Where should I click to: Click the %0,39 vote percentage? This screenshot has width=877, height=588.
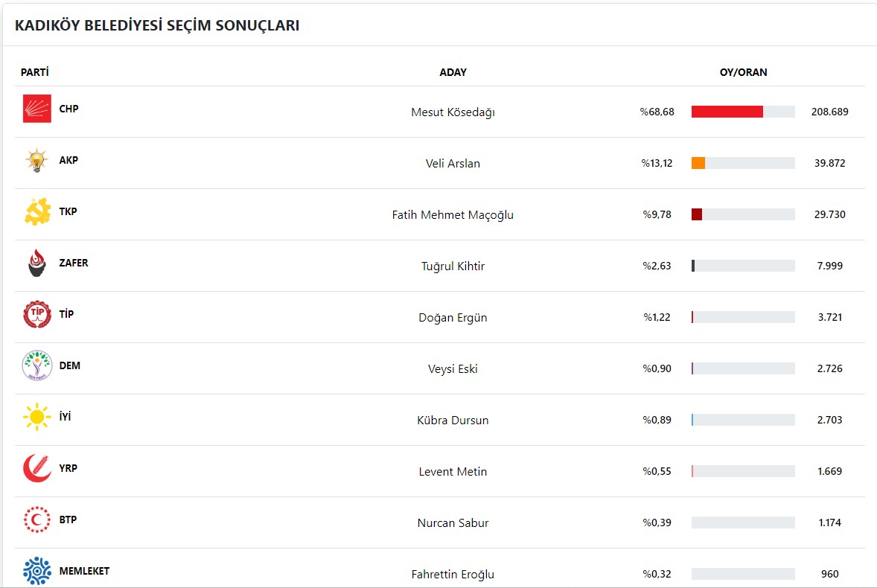(657, 523)
